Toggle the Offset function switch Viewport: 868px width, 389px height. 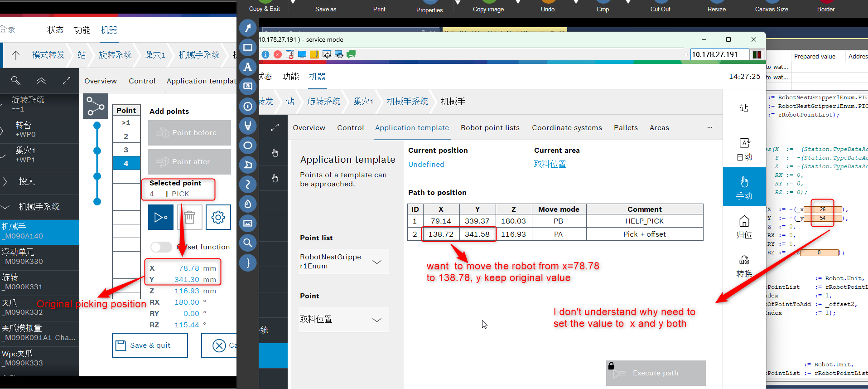point(161,247)
